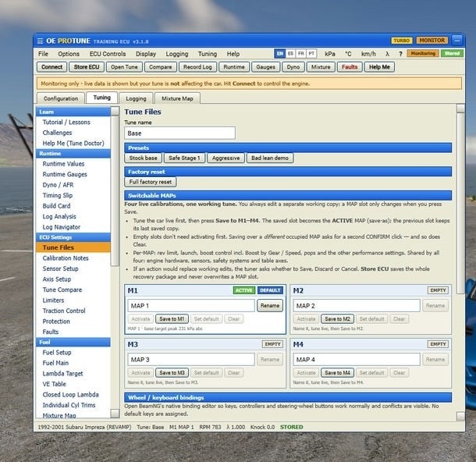The height and width of the screenshot is (462, 476).
Task: Click Rename button for M1
Action: (x=270, y=305)
